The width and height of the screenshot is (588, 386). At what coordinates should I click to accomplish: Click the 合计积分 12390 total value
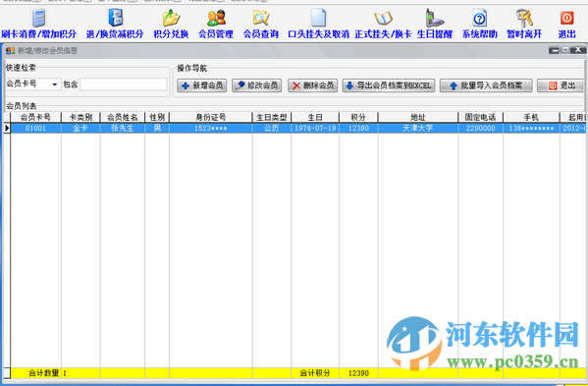pyautogui.click(x=358, y=373)
